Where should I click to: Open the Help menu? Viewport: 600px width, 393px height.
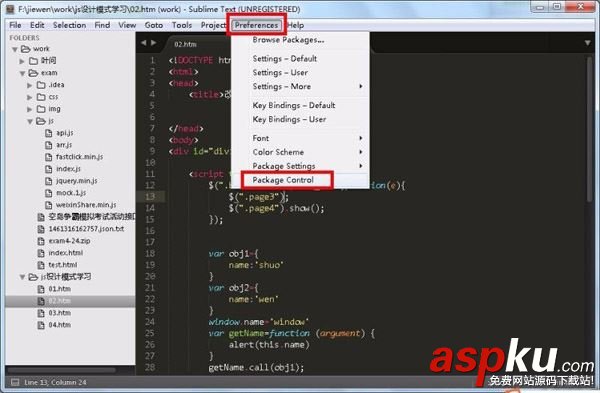(x=296, y=25)
